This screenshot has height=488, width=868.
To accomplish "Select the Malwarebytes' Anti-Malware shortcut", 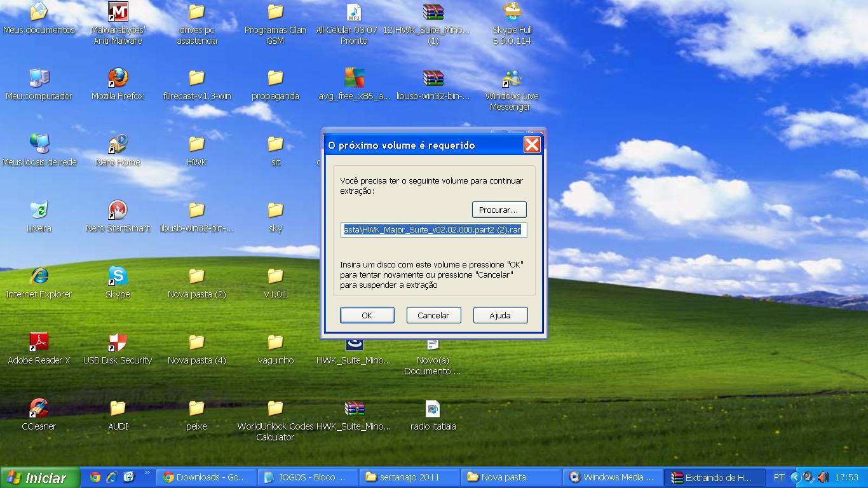I will point(118,23).
